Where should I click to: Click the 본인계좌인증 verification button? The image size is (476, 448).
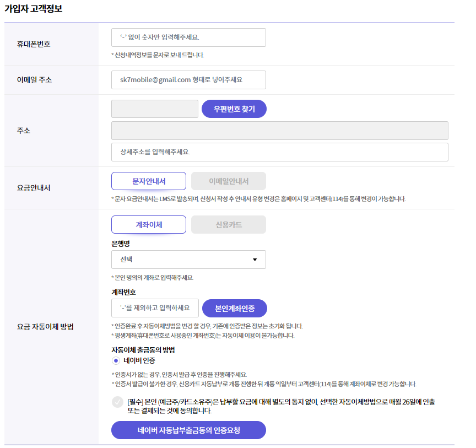(x=234, y=308)
